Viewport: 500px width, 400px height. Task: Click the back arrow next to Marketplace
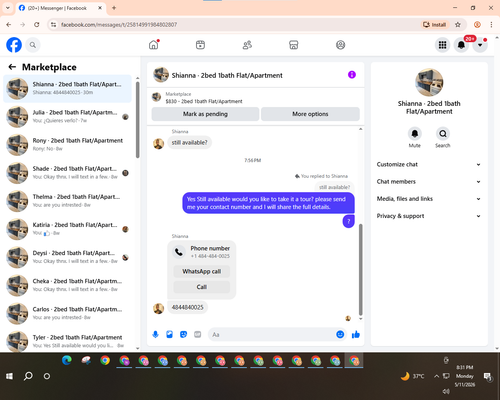coord(12,67)
